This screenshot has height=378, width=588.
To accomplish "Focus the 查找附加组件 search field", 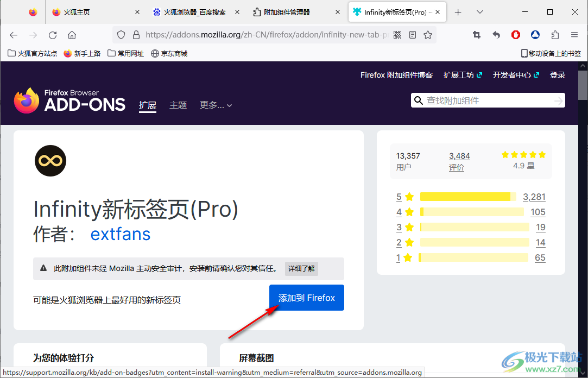I will [x=488, y=100].
